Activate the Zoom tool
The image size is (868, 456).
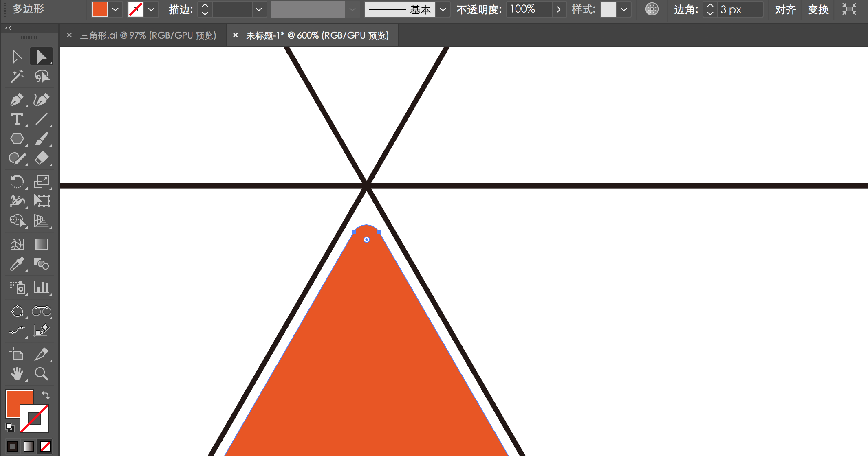tap(41, 374)
